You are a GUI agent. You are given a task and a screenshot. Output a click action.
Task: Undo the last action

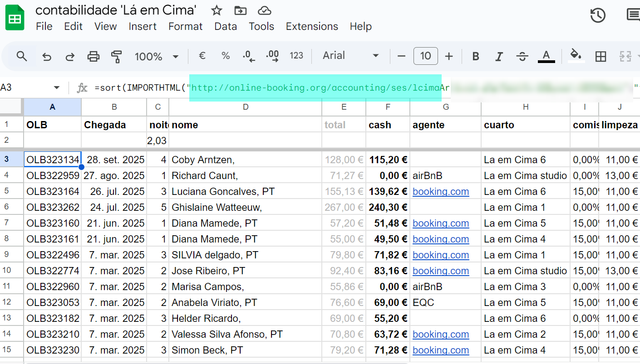coord(46,57)
